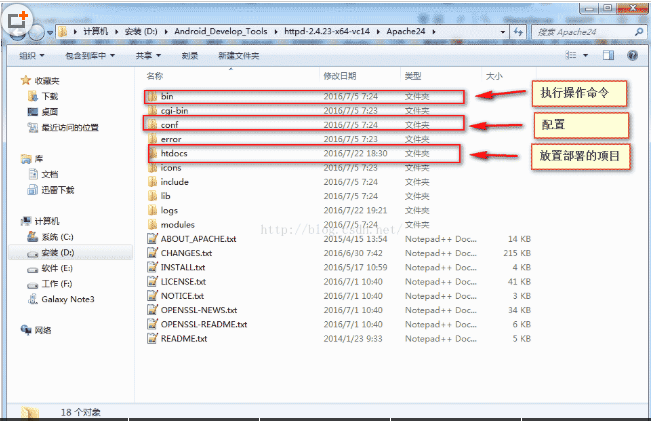Select the conf folder icon

[x=152, y=125]
